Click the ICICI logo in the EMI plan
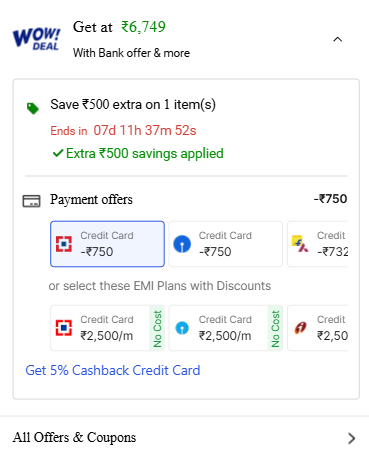 [x=300, y=328]
